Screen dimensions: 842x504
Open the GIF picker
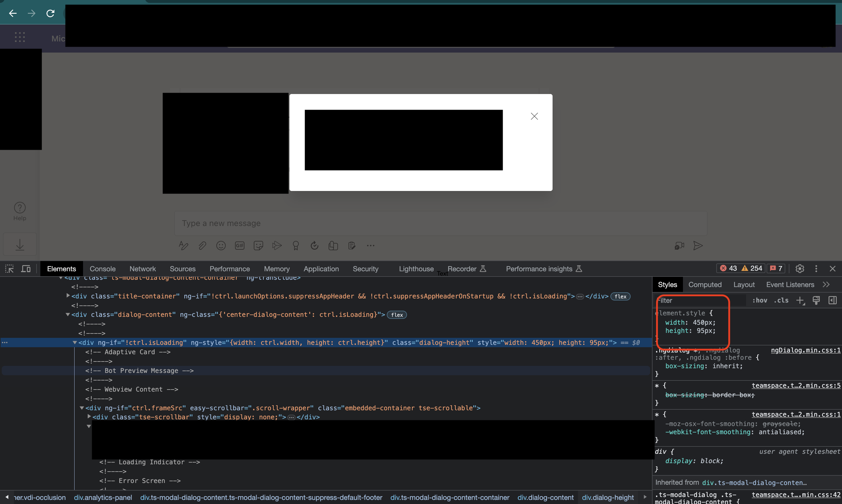point(239,245)
